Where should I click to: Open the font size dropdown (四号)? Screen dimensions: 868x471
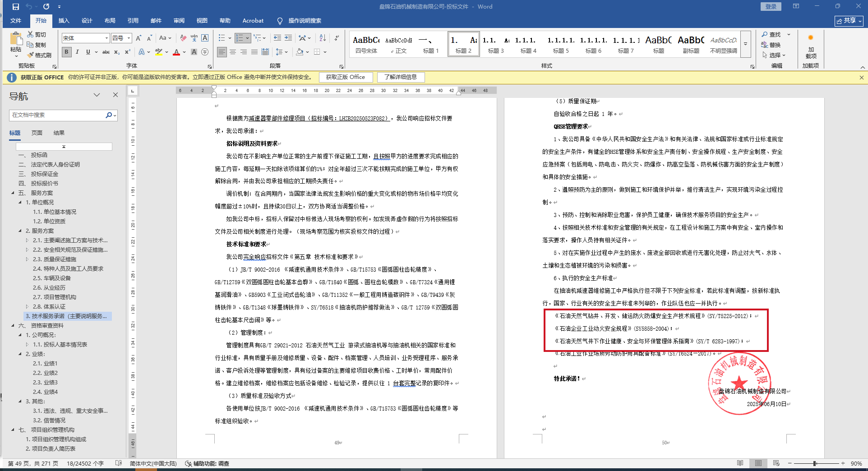(x=129, y=38)
